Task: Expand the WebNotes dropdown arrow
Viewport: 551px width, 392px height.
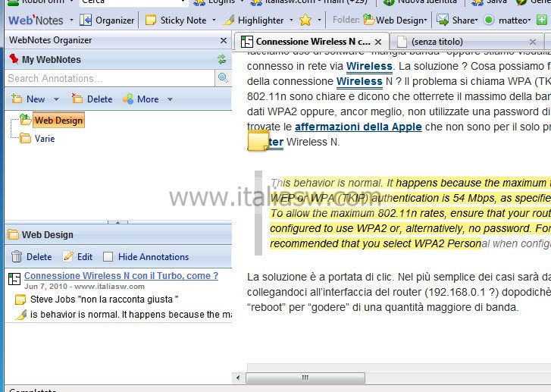Action: click(72, 20)
